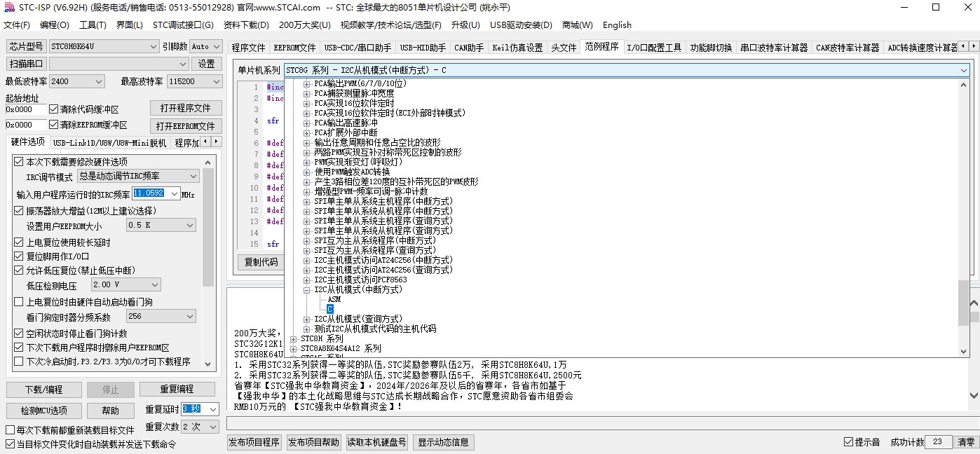The height and width of the screenshot is (454, 980).
Task: Open the STC调试接口(G) menu
Action: click(x=183, y=25)
